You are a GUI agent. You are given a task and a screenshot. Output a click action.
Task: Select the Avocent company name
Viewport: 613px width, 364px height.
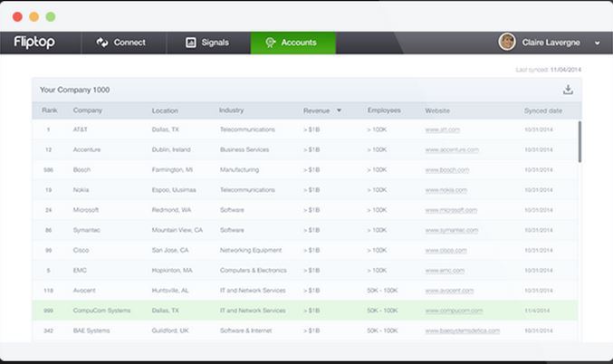tap(84, 291)
